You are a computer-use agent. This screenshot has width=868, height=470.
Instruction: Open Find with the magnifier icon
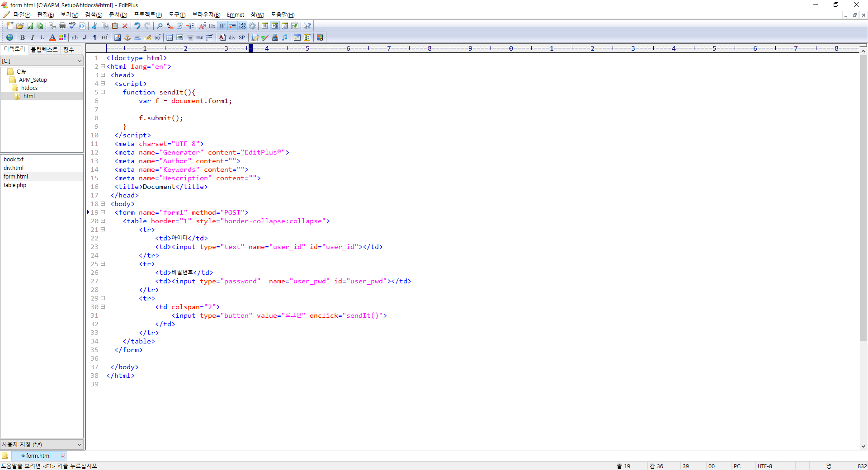click(x=160, y=26)
